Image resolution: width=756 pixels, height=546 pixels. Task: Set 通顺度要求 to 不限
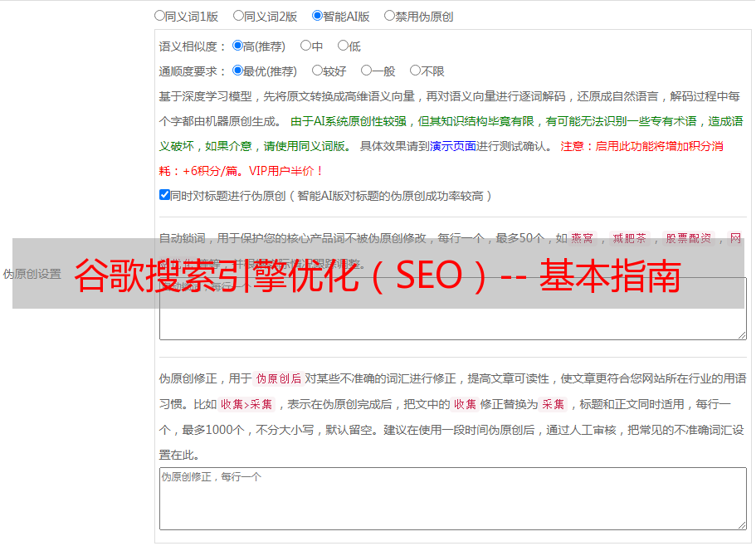(415, 71)
